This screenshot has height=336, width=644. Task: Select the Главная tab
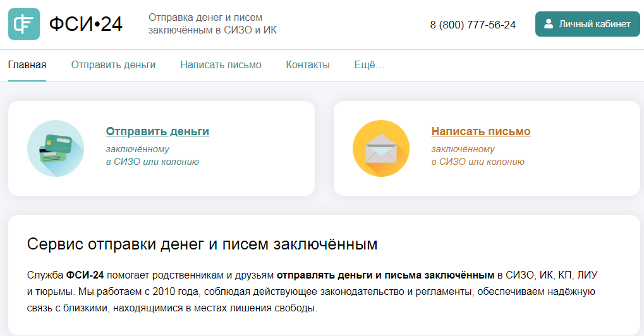point(27,64)
